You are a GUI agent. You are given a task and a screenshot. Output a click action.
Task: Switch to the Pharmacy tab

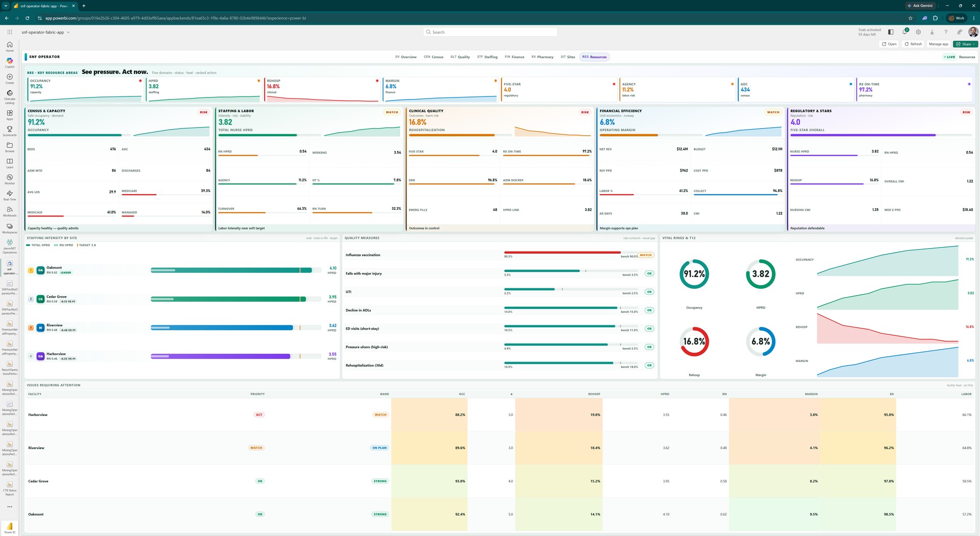point(543,57)
